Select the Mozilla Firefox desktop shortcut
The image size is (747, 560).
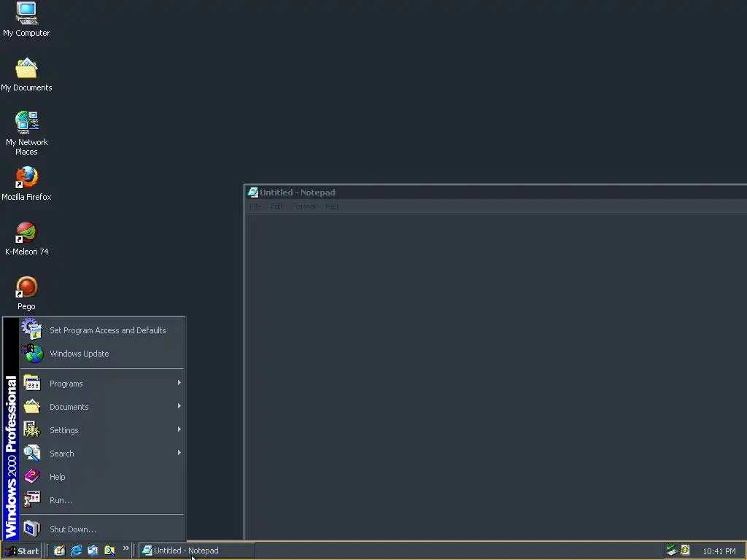click(x=26, y=183)
